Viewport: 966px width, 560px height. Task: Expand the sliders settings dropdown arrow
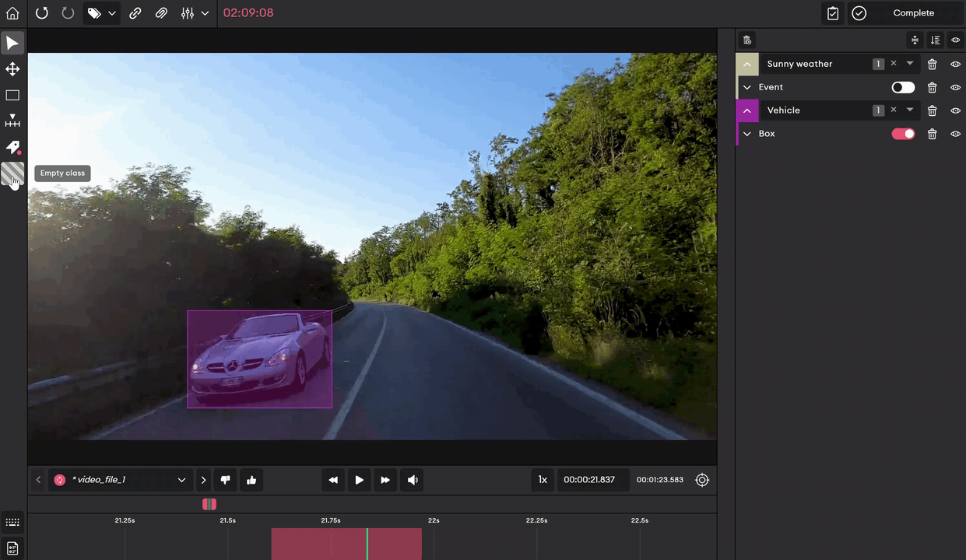coord(205,13)
